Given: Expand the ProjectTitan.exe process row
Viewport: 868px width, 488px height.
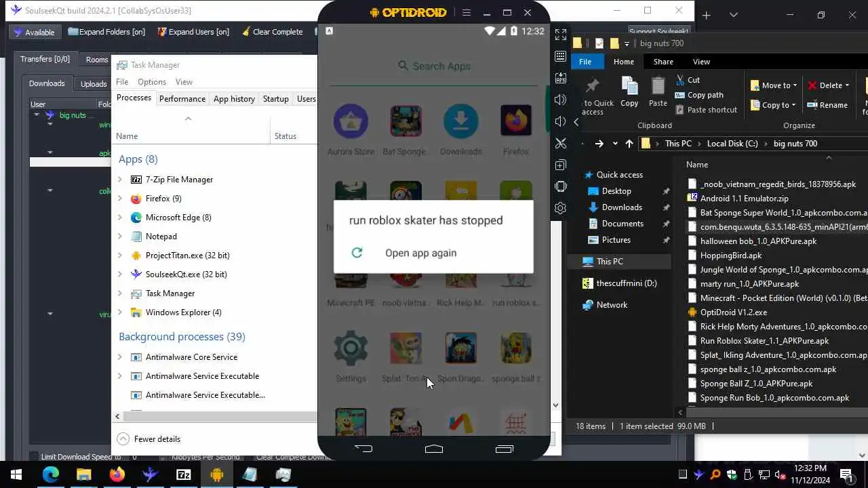Looking at the screenshot, I should pos(120,256).
